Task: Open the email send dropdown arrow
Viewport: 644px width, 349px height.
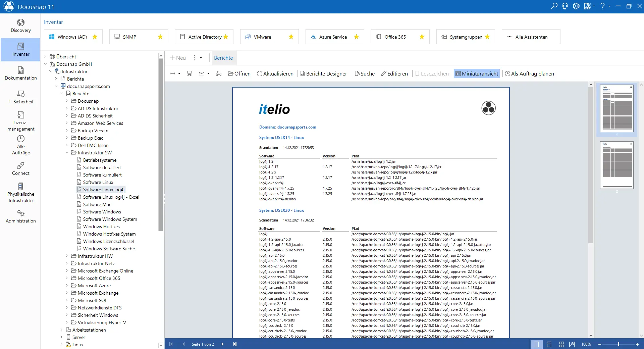Action: tap(209, 73)
